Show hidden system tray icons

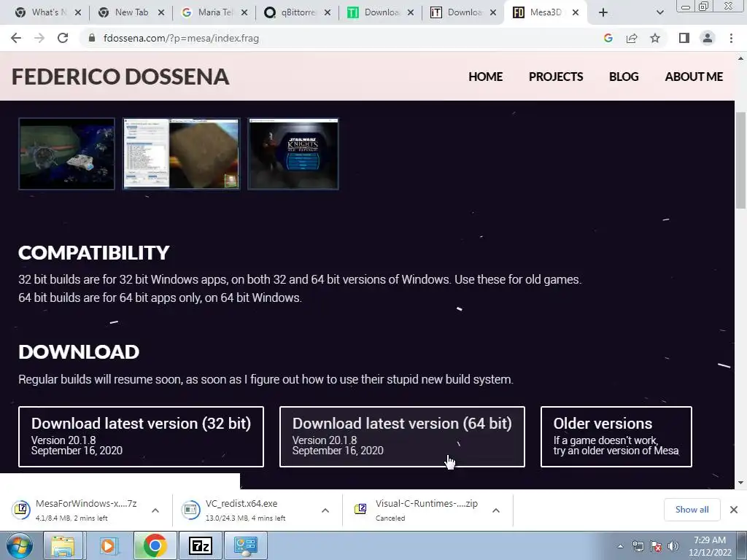pos(620,546)
